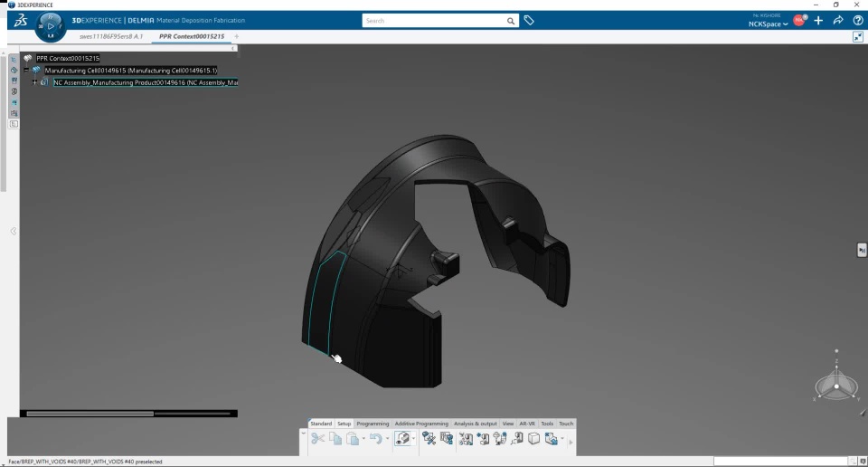Image resolution: width=868 pixels, height=467 pixels.
Task: Click the expand fullscreen icon below header
Action: point(858,36)
